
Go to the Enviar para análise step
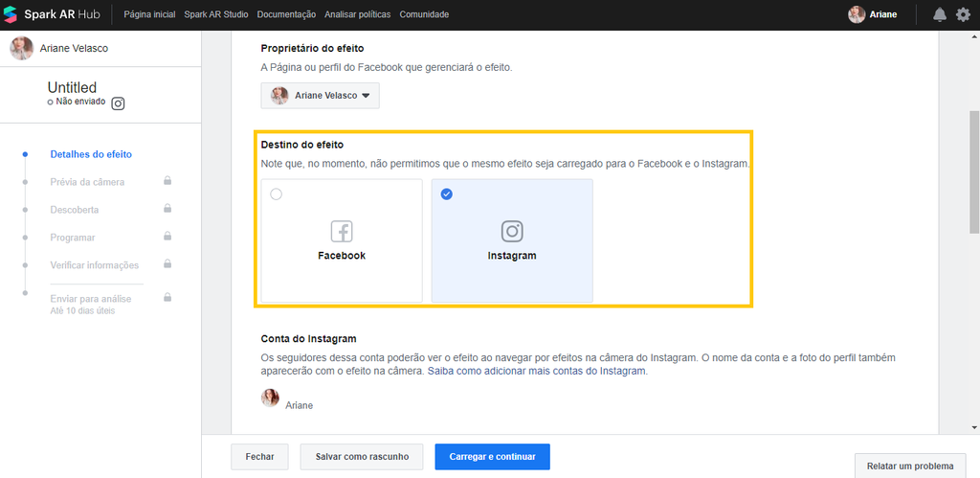[91, 299]
